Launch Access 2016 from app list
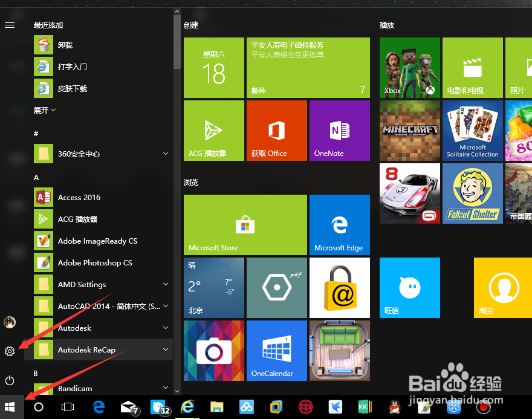 pyautogui.click(x=103, y=198)
